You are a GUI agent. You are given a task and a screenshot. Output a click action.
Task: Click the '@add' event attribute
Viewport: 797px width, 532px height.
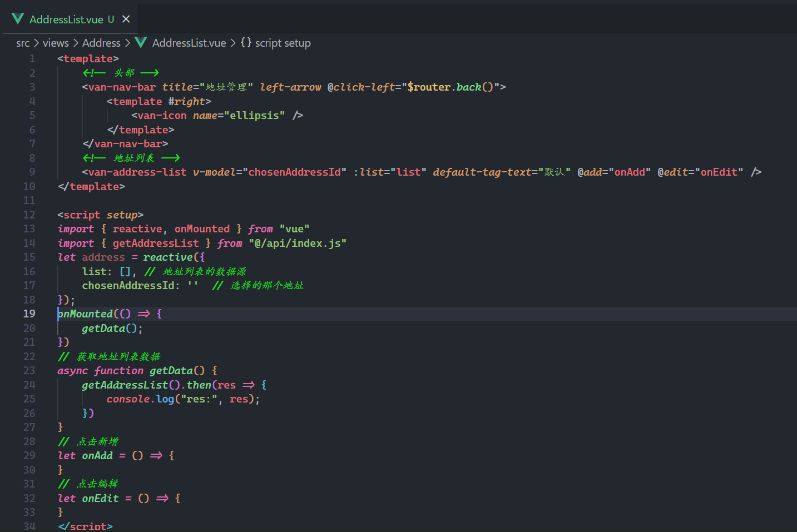(590, 172)
